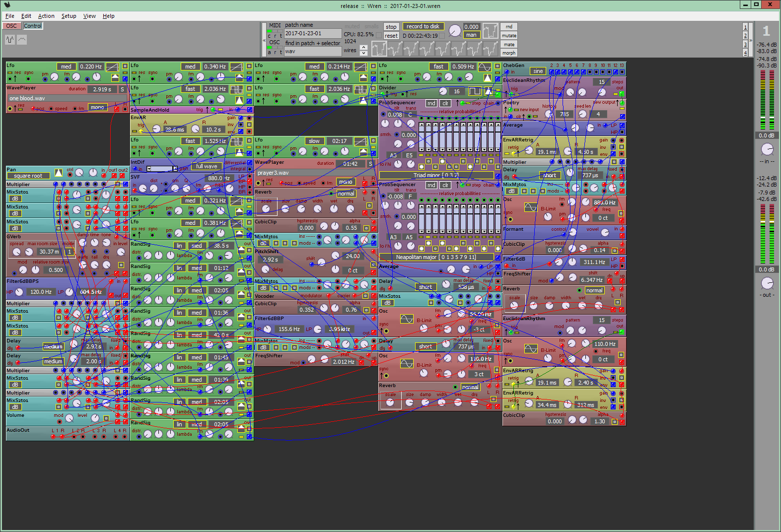This screenshot has width=781, height=532.
Task: Open the File menu
Action: (10, 16)
